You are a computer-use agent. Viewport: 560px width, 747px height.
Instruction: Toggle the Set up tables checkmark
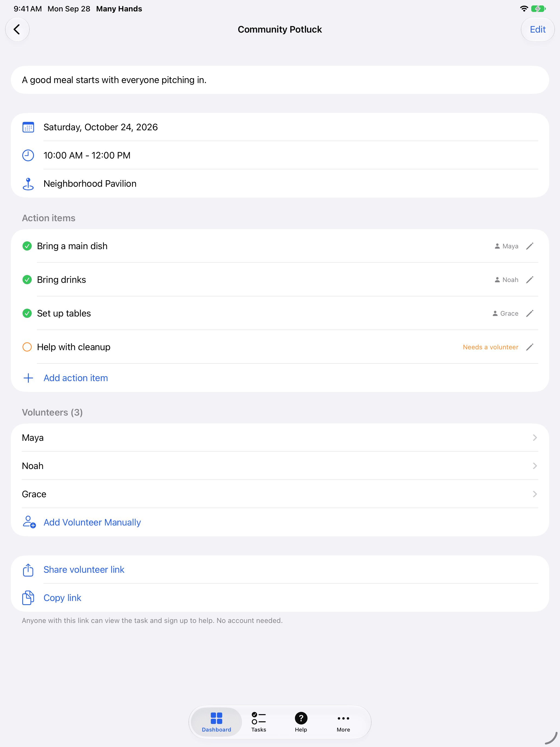coord(27,314)
